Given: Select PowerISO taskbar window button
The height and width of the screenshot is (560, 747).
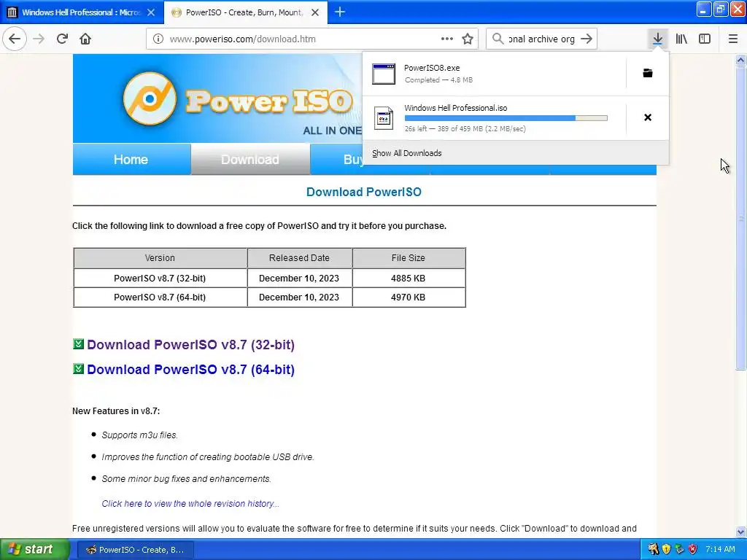Looking at the screenshot, I should pyautogui.click(x=136, y=550).
